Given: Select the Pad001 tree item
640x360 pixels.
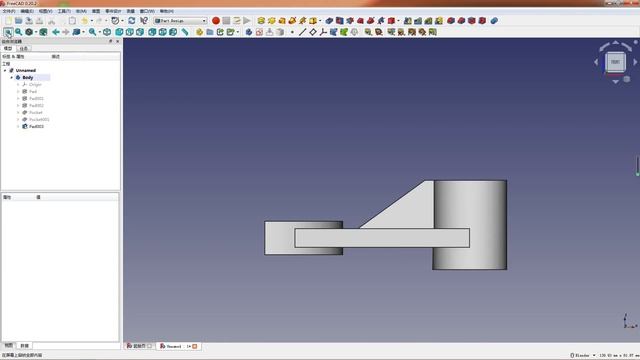Looking at the screenshot, I should coord(36,99).
